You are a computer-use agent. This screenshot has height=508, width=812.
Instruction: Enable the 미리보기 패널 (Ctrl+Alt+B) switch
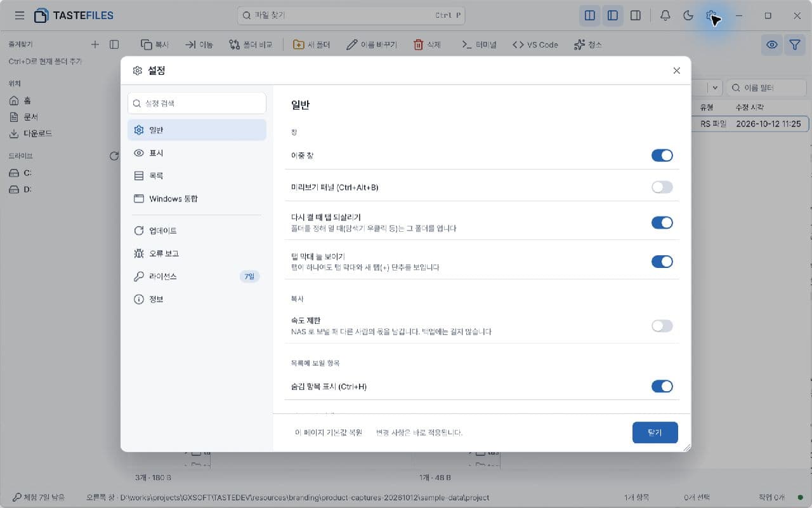(662, 187)
